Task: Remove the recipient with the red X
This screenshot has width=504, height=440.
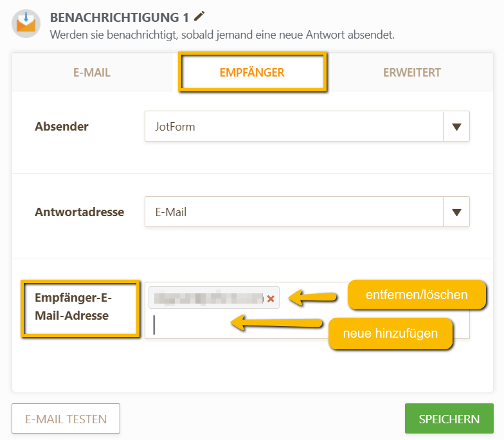Action: pos(271,298)
